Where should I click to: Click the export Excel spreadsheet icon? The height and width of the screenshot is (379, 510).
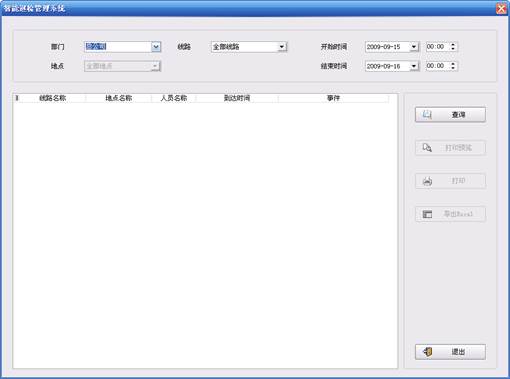click(427, 214)
